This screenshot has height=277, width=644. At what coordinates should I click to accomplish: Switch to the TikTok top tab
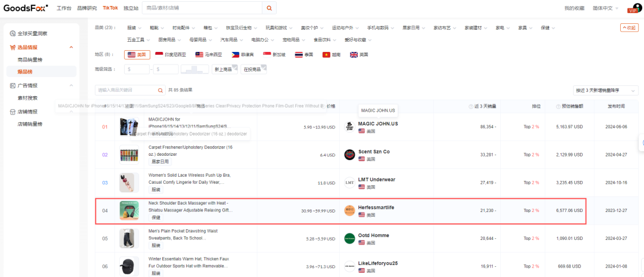click(x=110, y=8)
